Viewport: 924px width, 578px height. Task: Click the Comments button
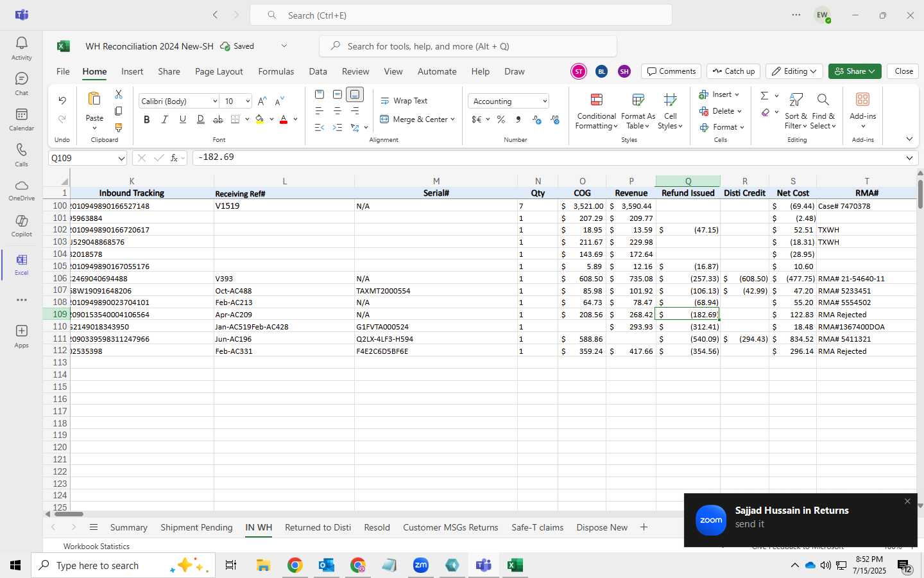671,71
